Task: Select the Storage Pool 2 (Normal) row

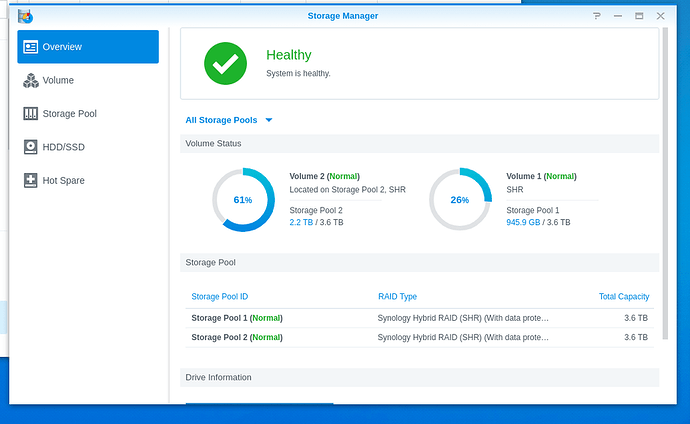Action: 420,337
